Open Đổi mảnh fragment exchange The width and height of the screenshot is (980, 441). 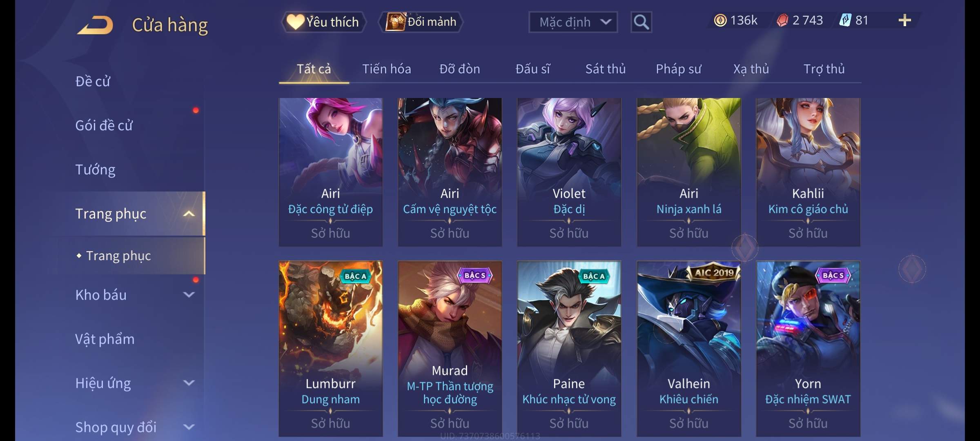point(421,22)
